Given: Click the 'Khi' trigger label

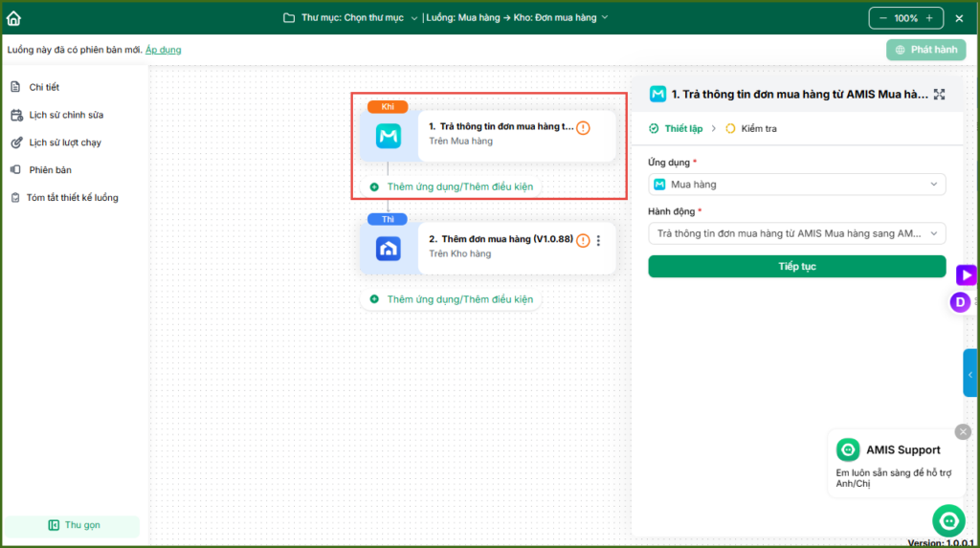Looking at the screenshot, I should 388,107.
